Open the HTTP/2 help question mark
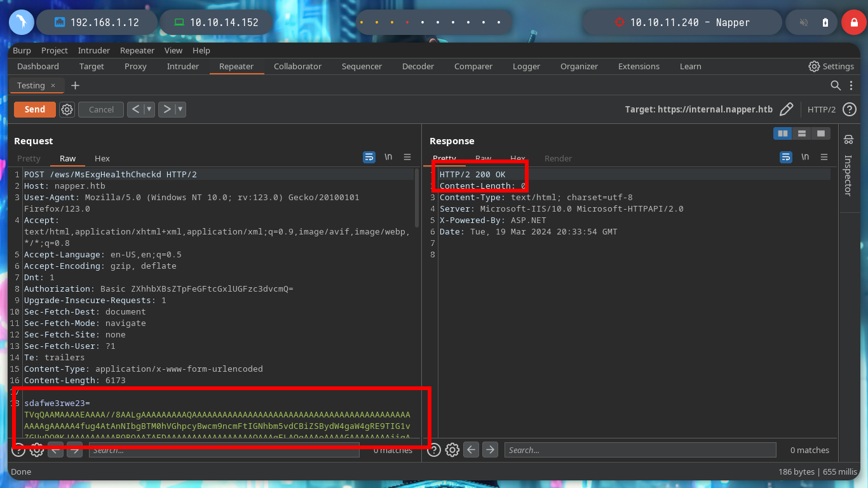This screenshot has width=868, height=488. pyautogui.click(x=849, y=109)
